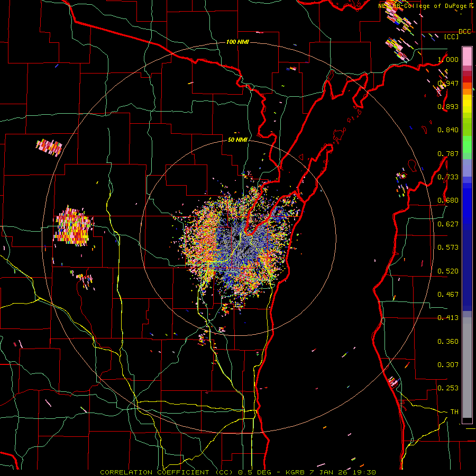
Task: Click the 0.413 scale value
Action: 448,318
